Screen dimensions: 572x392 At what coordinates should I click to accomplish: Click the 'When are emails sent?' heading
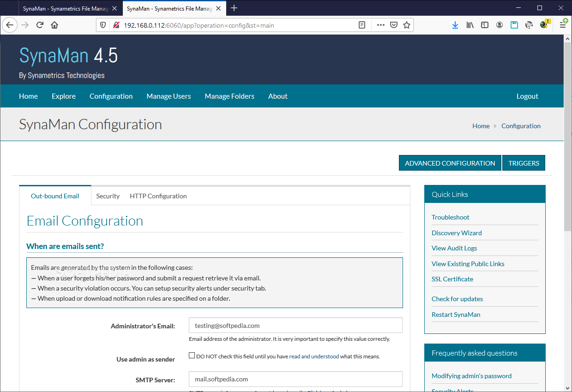(x=65, y=246)
